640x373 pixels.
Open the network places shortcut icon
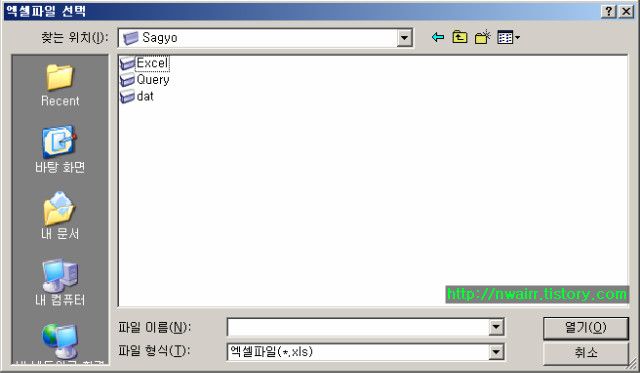click(60, 341)
